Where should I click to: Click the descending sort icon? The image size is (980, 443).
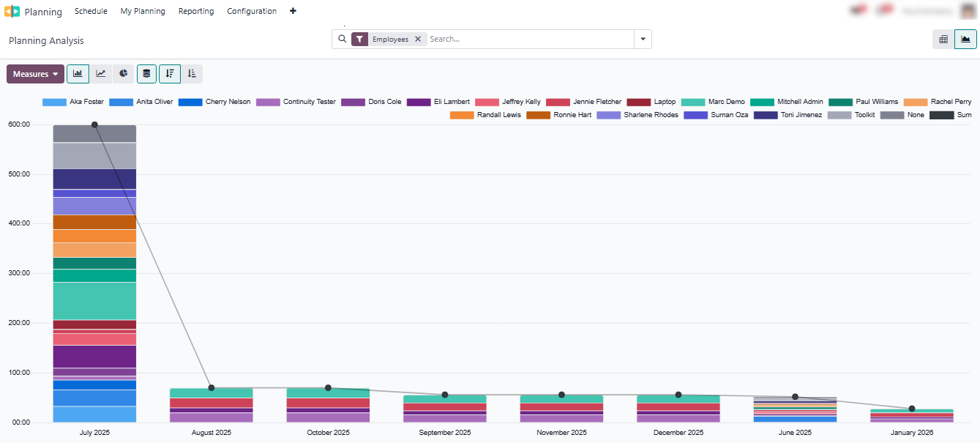[169, 73]
